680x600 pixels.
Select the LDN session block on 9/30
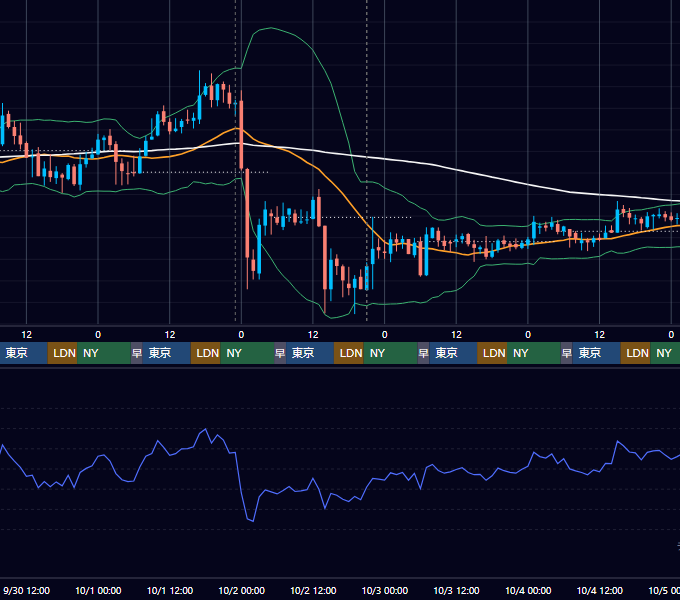(62, 353)
